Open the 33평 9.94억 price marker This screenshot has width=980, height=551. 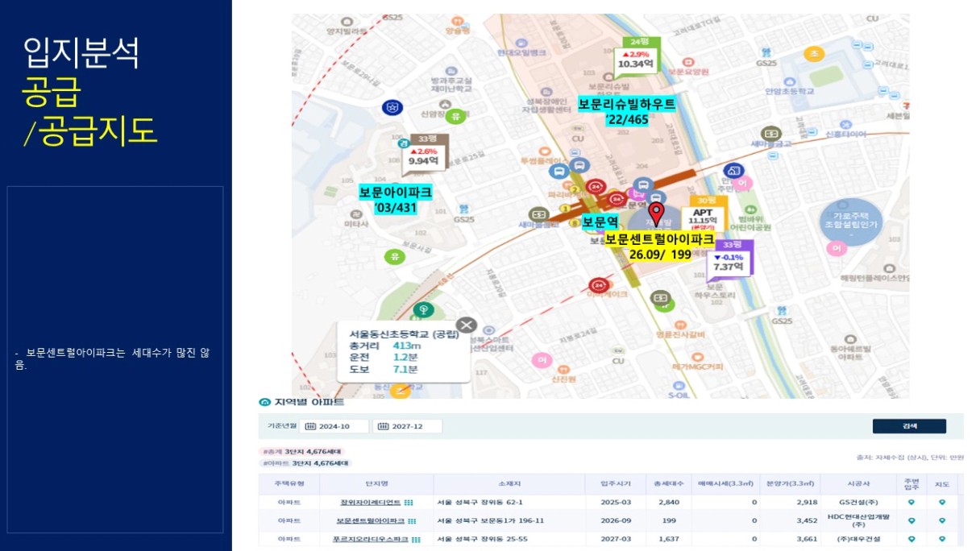[424, 153]
